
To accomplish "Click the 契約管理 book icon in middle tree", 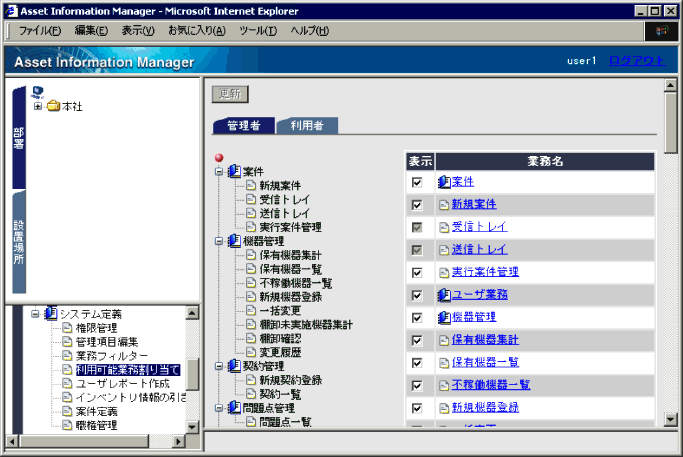I will click(234, 366).
